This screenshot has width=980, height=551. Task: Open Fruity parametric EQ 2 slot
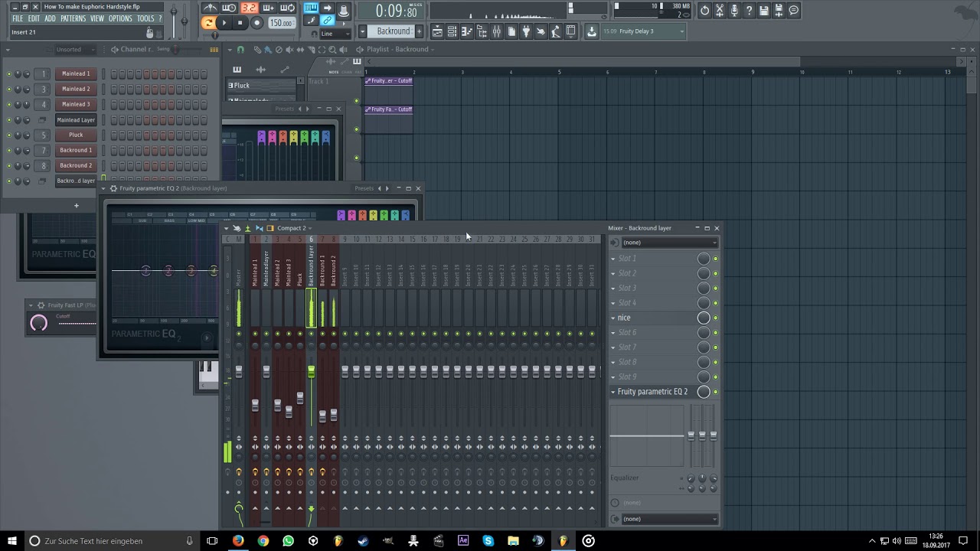pos(652,392)
